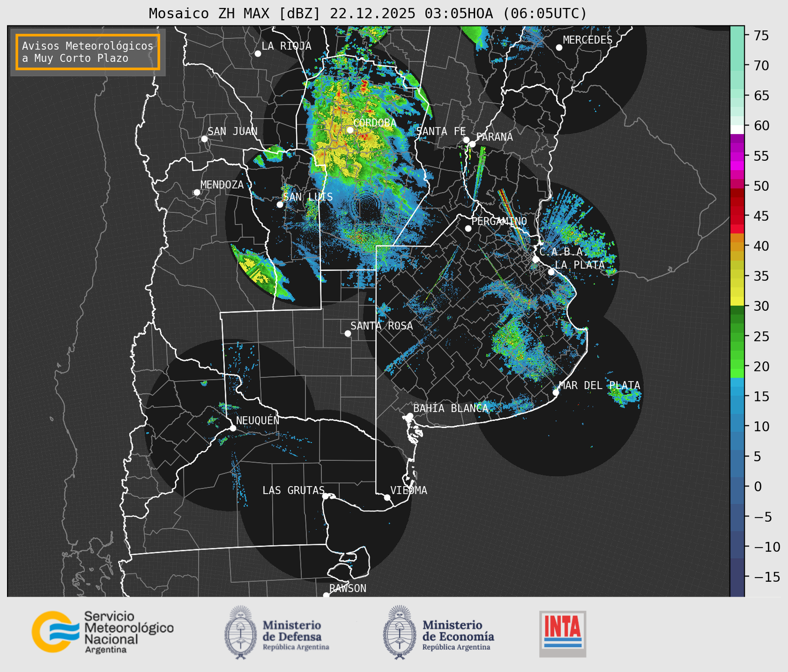Click the BAHÍA BLANCA label text
The width and height of the screenshot is (788, 672).
pyautogui.click(x=451, y=408)
